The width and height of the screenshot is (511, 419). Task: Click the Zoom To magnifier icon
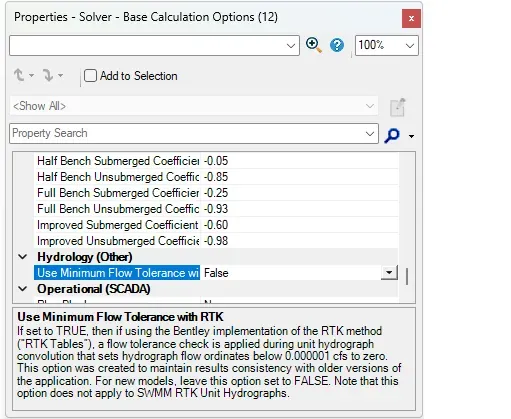pyautogui.click(x=314, y=45)
